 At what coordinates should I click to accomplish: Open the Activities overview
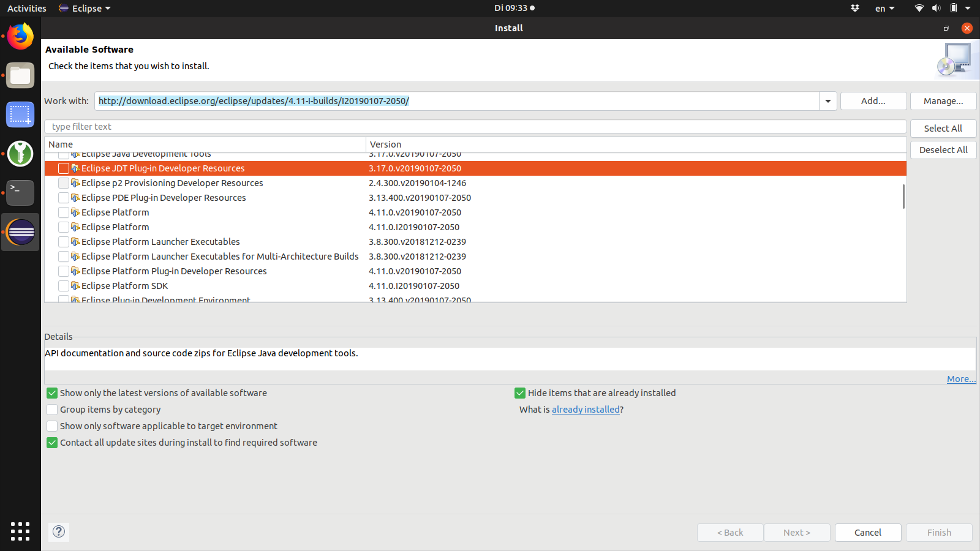tap(27, 8)
